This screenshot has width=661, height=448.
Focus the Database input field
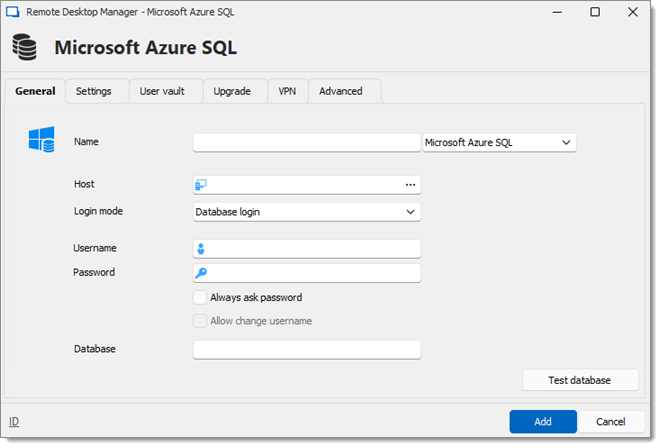pos(306,350)
